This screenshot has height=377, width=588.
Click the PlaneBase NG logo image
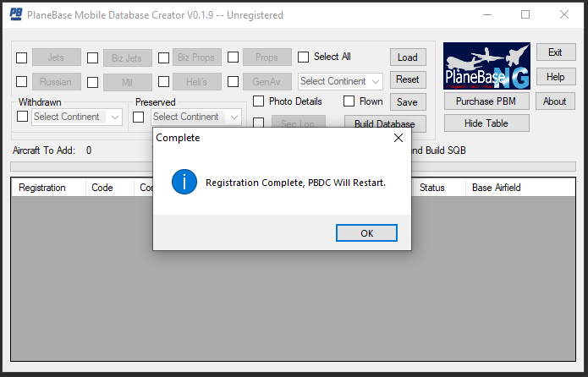pos(486,66)
